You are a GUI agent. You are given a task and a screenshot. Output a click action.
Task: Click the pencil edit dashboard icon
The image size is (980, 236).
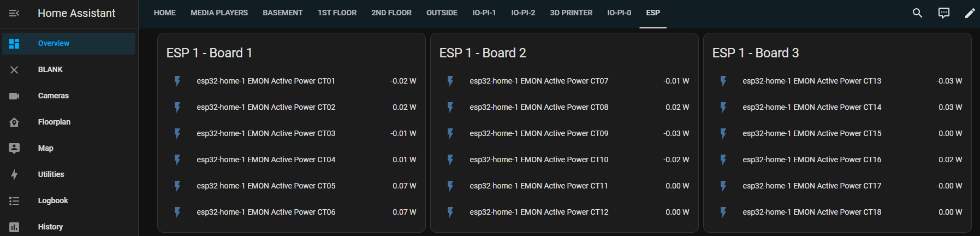[x=970, y=13]
